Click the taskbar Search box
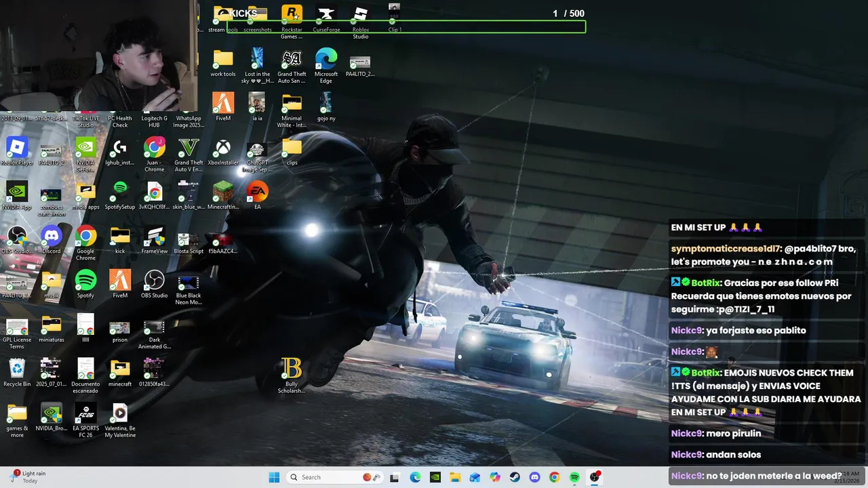The image size is (868, 488). tap(336, 477)
